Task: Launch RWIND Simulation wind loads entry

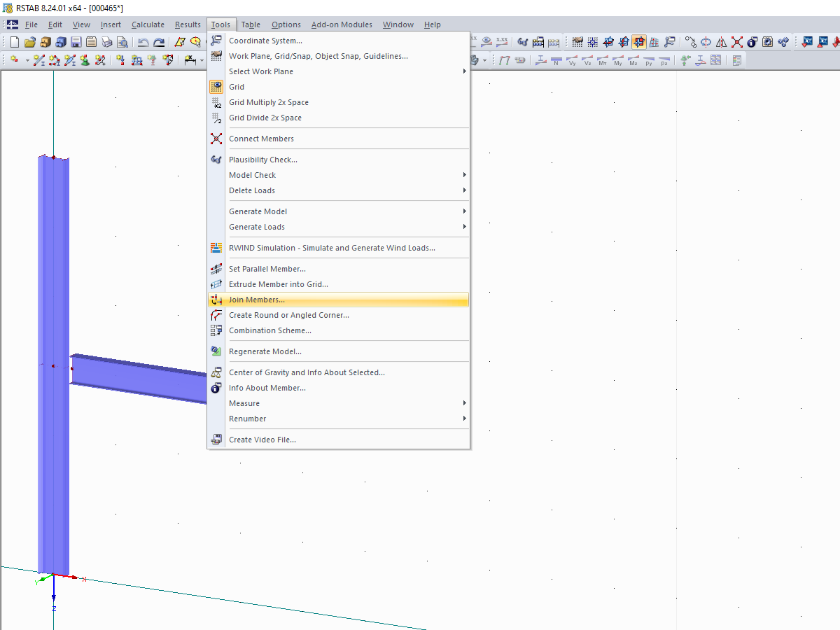Action: coord(338,248)
